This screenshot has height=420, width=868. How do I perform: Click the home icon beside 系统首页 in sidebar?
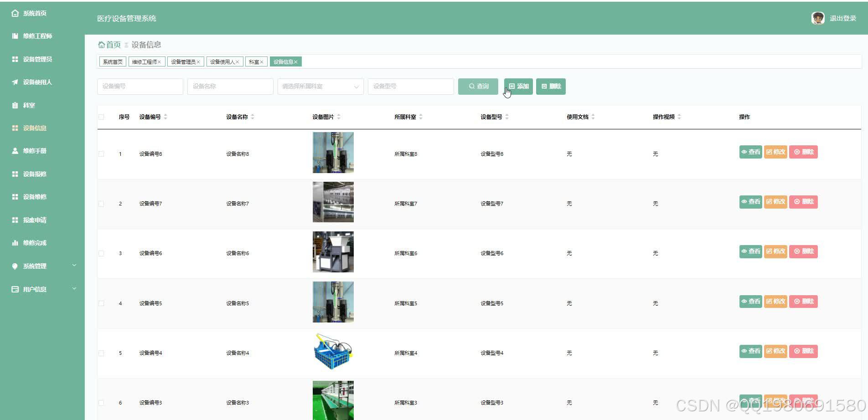point(15,13)
